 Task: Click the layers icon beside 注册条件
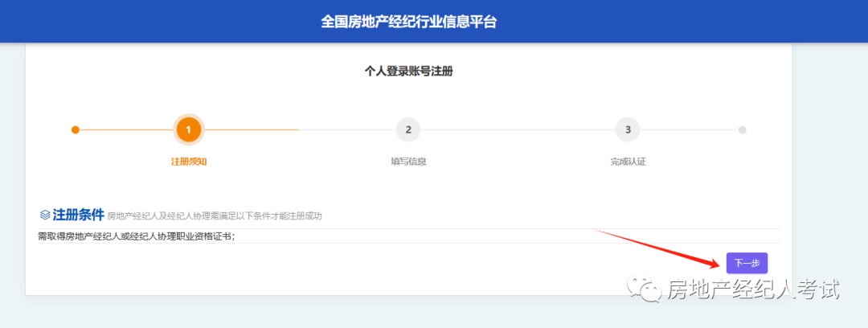click(x=45, y=215)
